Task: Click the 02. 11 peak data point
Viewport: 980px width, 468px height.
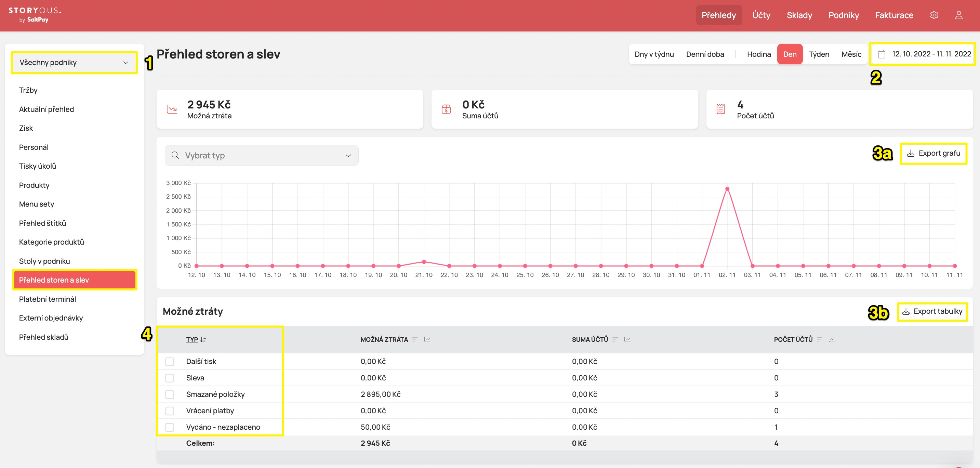Action: [x=727, y=189]
